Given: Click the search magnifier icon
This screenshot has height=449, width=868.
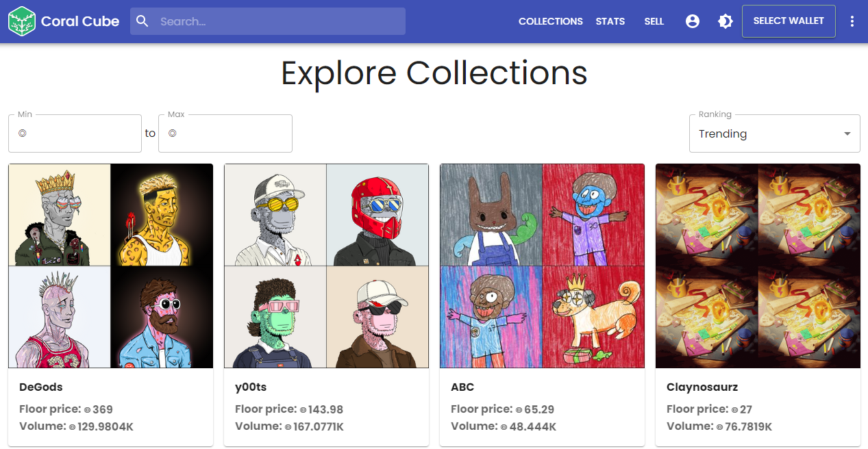Looking at the screenshot, I should pos(142,21).
